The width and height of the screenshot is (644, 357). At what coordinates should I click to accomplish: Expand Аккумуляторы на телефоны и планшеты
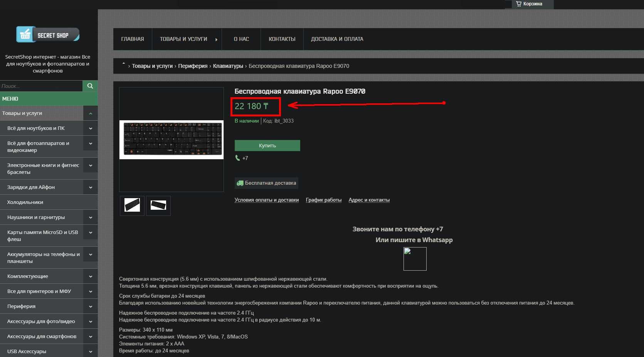pos(91,254)
